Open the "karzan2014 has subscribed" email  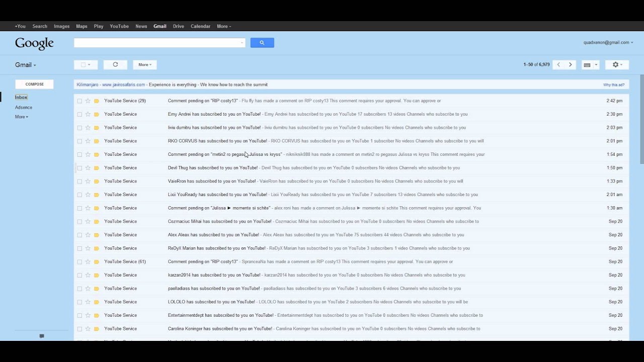(351, 275)
